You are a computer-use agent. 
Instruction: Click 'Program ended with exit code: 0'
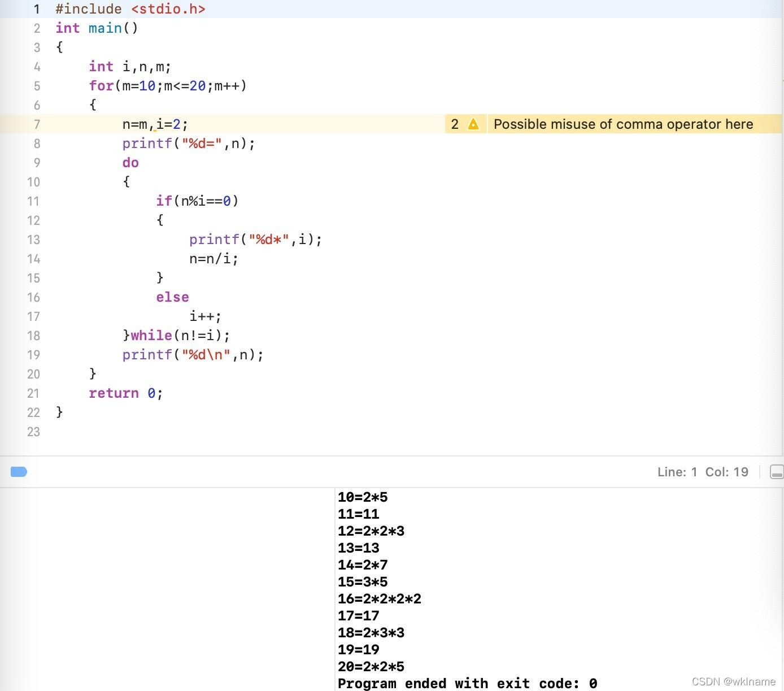[x=468, y=684]
